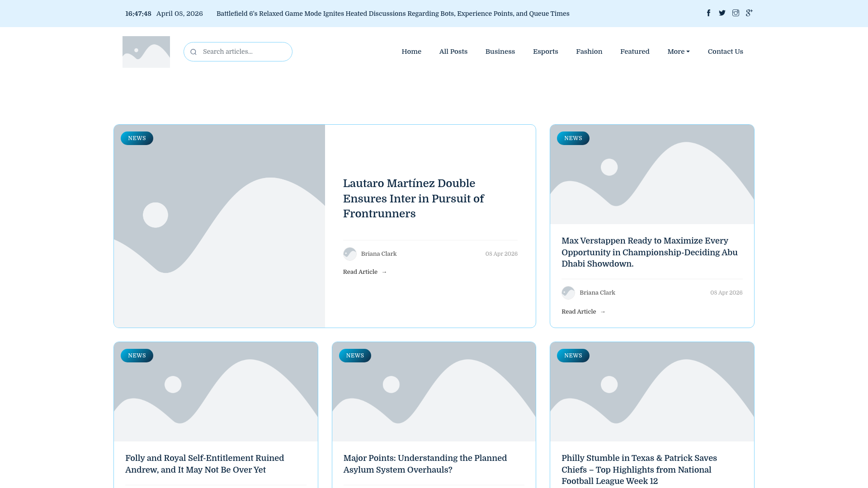The width and height of the screenshot is (868, 488).
Task: Click author avatar in Lautaro Martínez card
Action: point(350,254)
